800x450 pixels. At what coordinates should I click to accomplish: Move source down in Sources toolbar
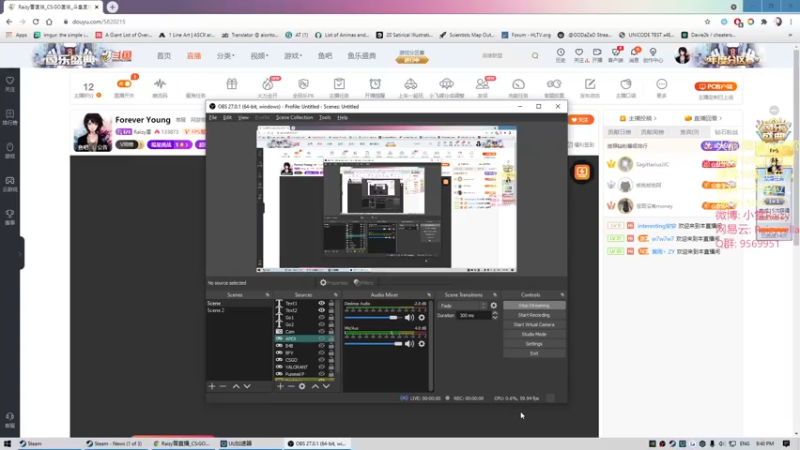326,386
